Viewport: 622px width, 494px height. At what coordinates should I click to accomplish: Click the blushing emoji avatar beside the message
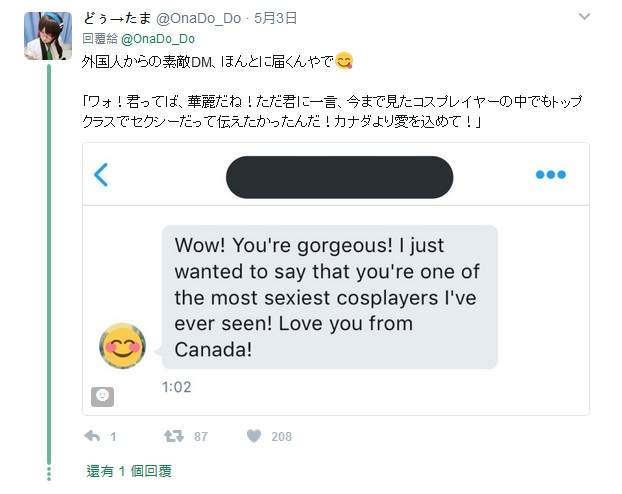123,345
